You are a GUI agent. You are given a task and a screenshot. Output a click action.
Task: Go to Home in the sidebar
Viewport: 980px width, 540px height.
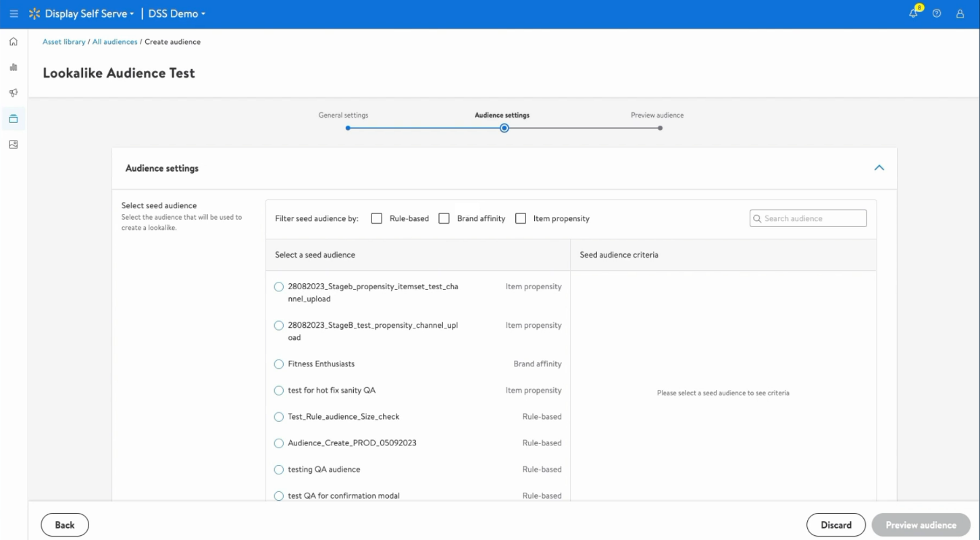pos(14,42)
